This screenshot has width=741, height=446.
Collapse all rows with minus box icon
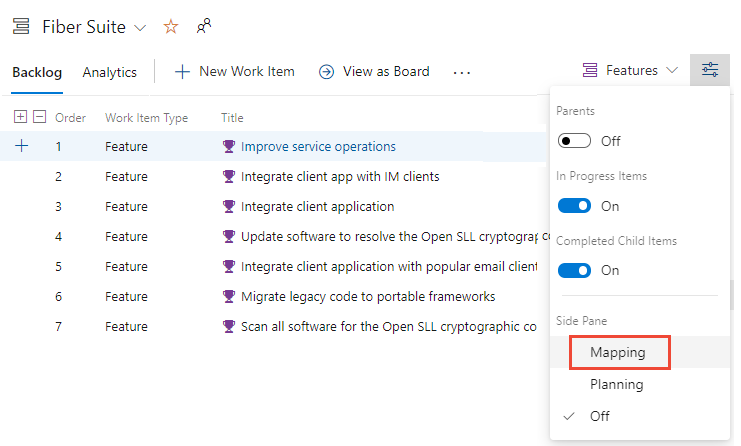[x=40, y=117]
